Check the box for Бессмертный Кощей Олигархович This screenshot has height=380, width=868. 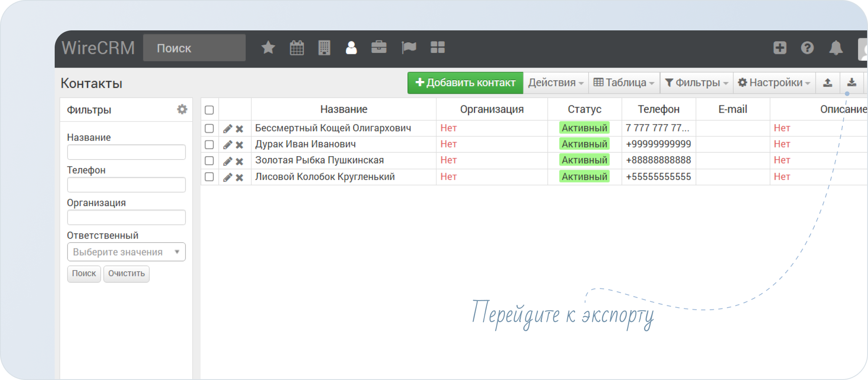tap(209, 128)
